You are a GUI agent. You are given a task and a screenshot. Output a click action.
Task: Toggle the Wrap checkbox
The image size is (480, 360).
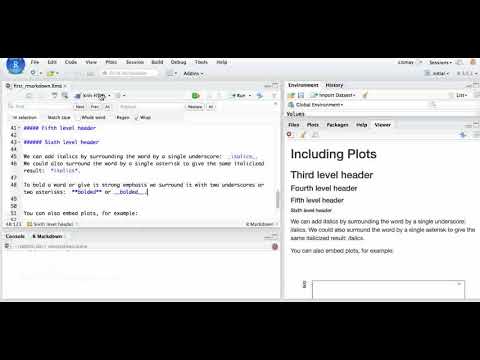pos(143,117)
